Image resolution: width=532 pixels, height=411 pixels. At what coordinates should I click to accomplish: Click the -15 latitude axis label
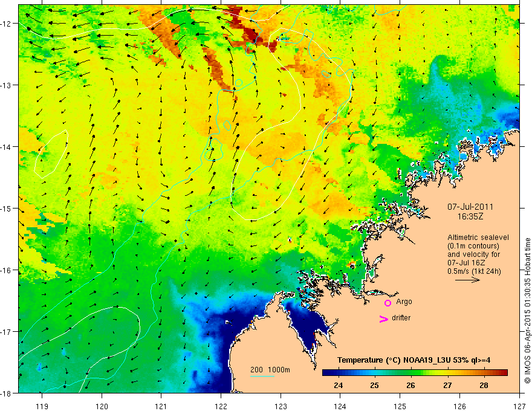pos(6,208)
